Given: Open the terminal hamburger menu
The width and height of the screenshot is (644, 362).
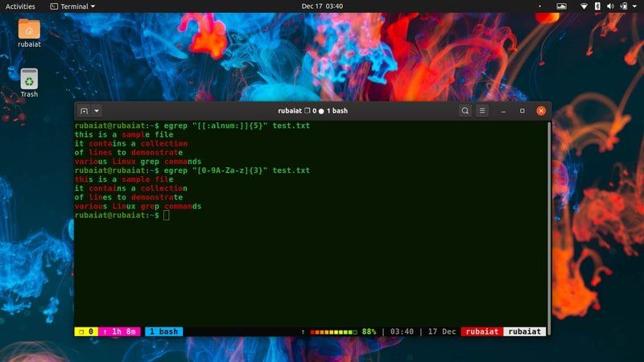Looking at the screenshot, I should tap(482, 111).
